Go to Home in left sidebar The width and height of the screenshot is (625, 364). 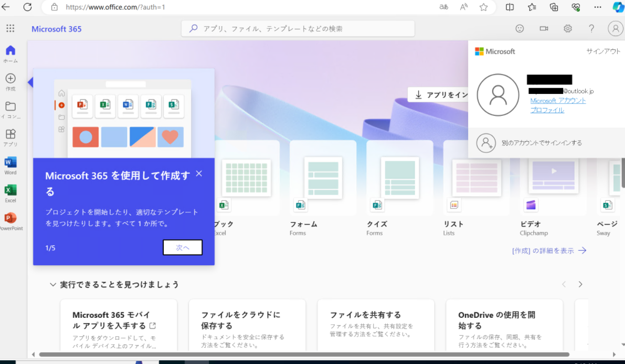tap(10, 54)
